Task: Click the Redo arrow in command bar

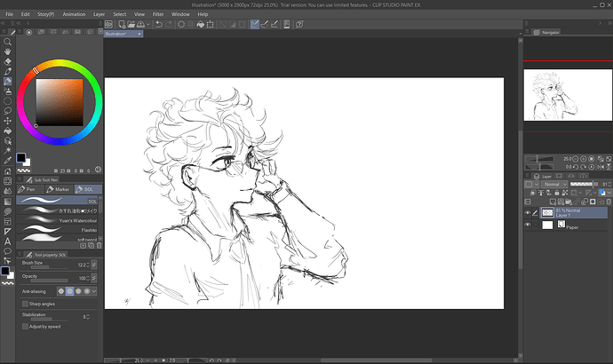Action: click(169, 24)
